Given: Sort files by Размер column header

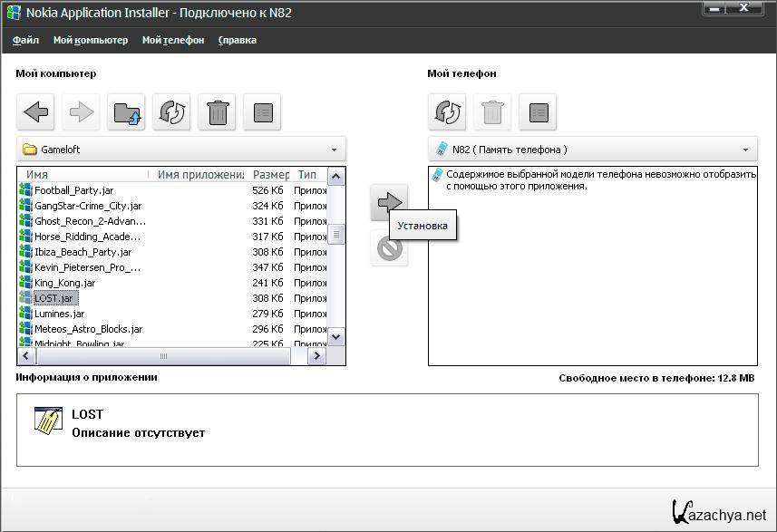Looking at the screenshot, I should coord(270,175).
